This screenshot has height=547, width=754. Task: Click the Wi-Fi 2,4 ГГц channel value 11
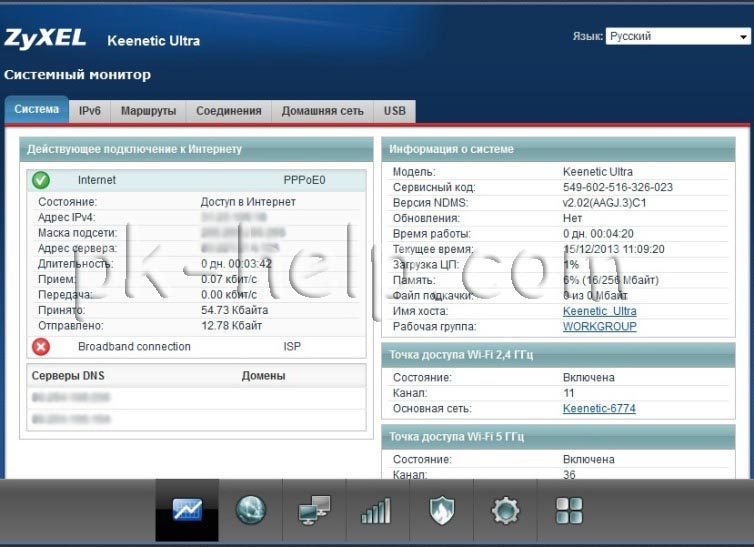coord(568,393)
